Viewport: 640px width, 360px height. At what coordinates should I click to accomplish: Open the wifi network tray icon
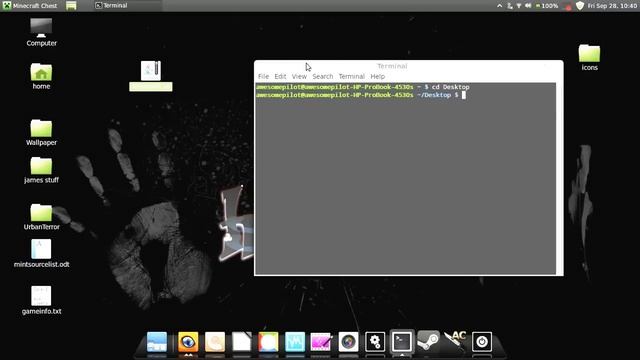[519, 6]
